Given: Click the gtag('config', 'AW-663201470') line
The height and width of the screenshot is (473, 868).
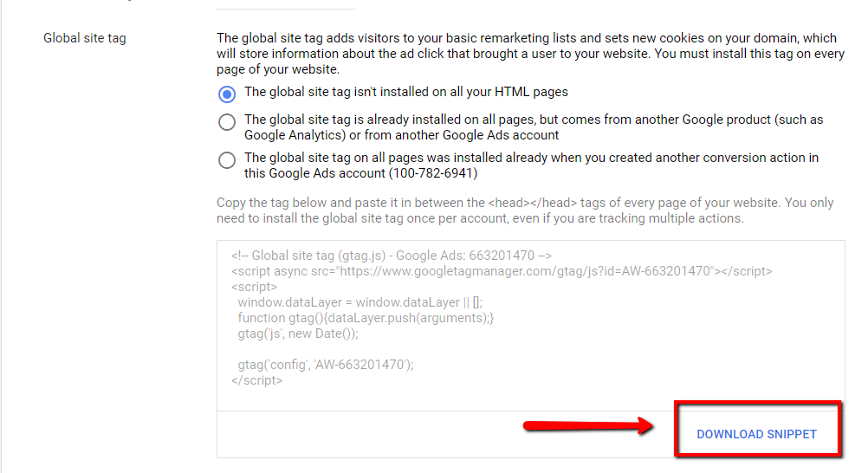Looking at the screenshot, I should pos(326,365).
